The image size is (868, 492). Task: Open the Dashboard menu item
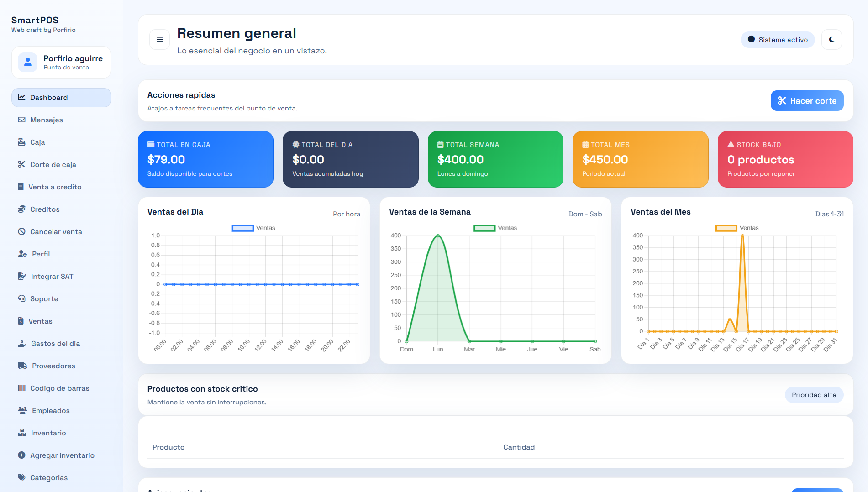[x=61, y=98]
